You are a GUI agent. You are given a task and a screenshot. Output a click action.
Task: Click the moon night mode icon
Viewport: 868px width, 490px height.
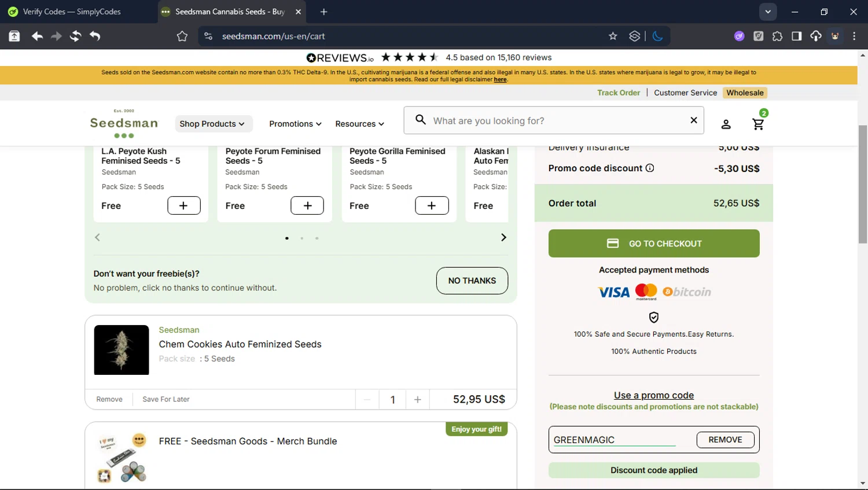point(657,36)
